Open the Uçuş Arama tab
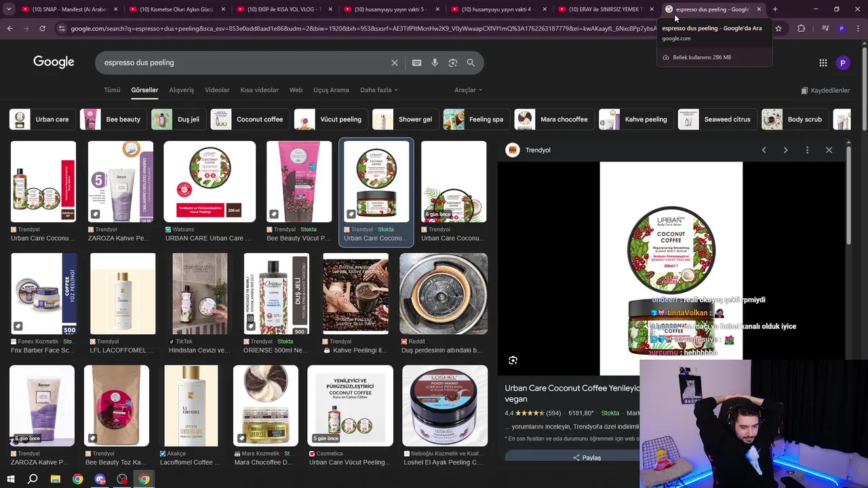Viewport: 868px width, 488px height. (331, 90)
